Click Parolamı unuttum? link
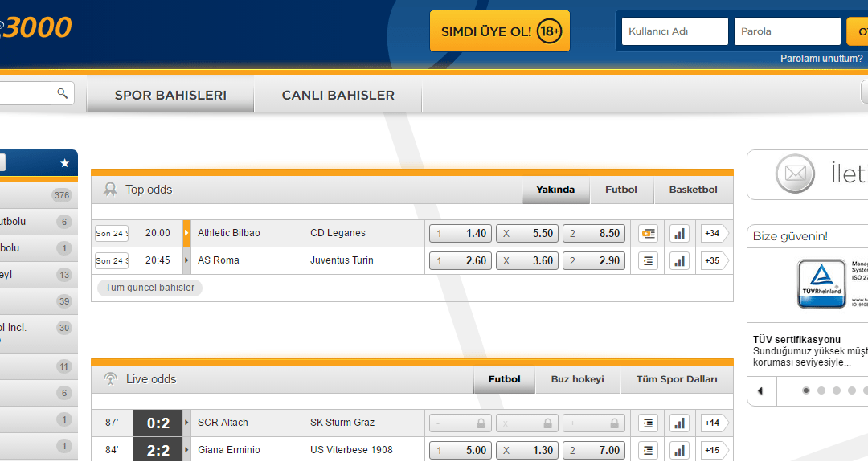This screenshot has height=462, width=868. click(x=821, y=59)
